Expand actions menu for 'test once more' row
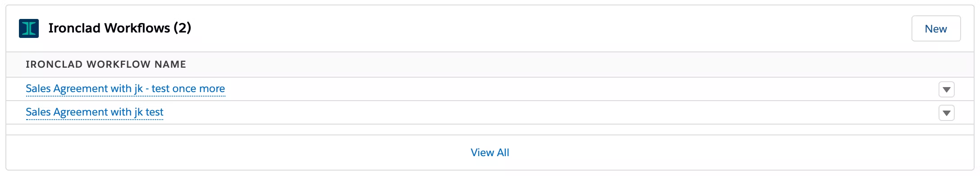Viewport: 980px width, 176px height. point(947,89)
